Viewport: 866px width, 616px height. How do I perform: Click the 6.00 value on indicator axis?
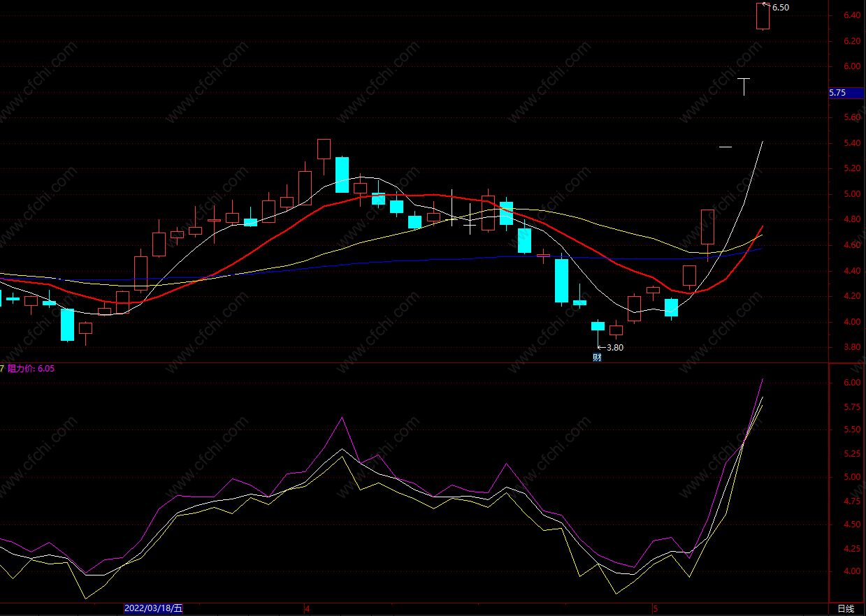point(851,383)
